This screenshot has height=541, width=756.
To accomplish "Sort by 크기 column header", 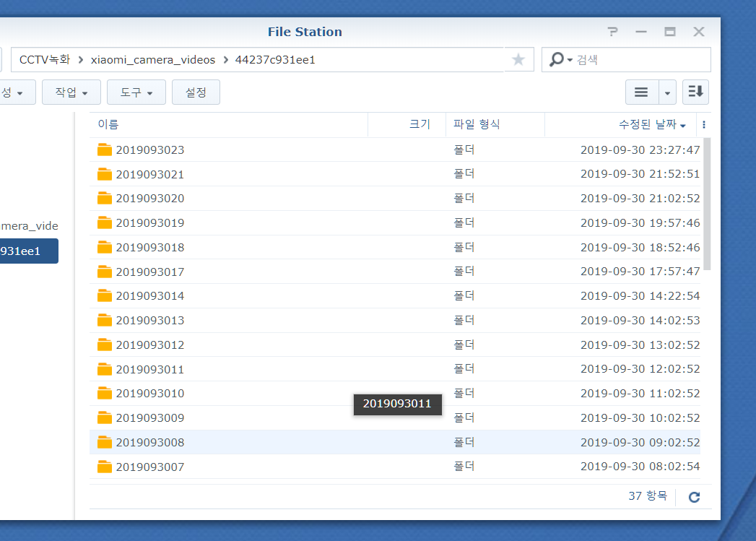I will point(407,124).
